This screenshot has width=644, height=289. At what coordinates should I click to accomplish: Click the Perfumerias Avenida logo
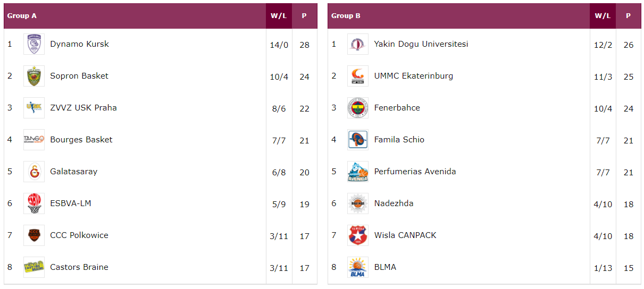(358, 172)
